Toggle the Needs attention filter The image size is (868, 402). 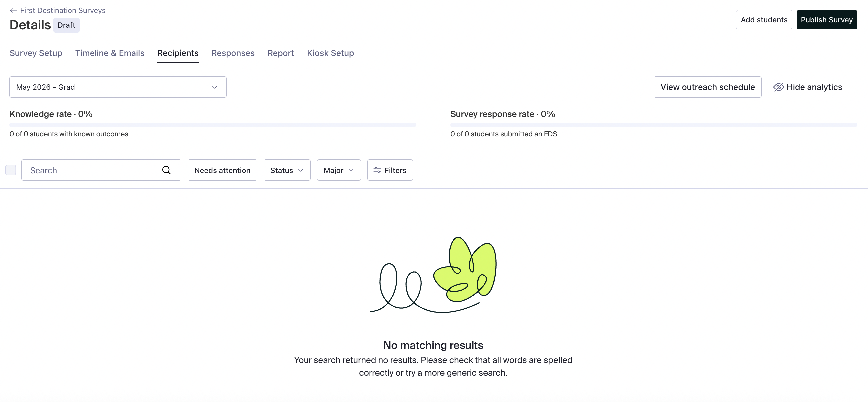coord(222,170)
